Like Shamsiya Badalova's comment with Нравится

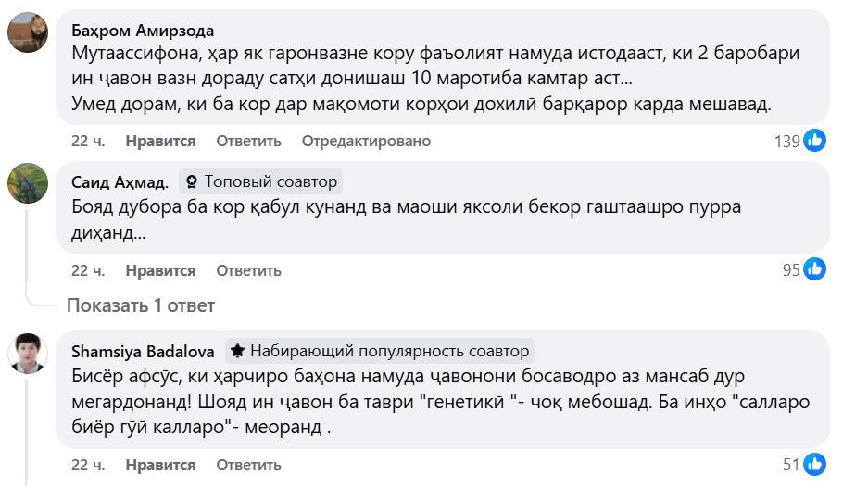point(160,465)
